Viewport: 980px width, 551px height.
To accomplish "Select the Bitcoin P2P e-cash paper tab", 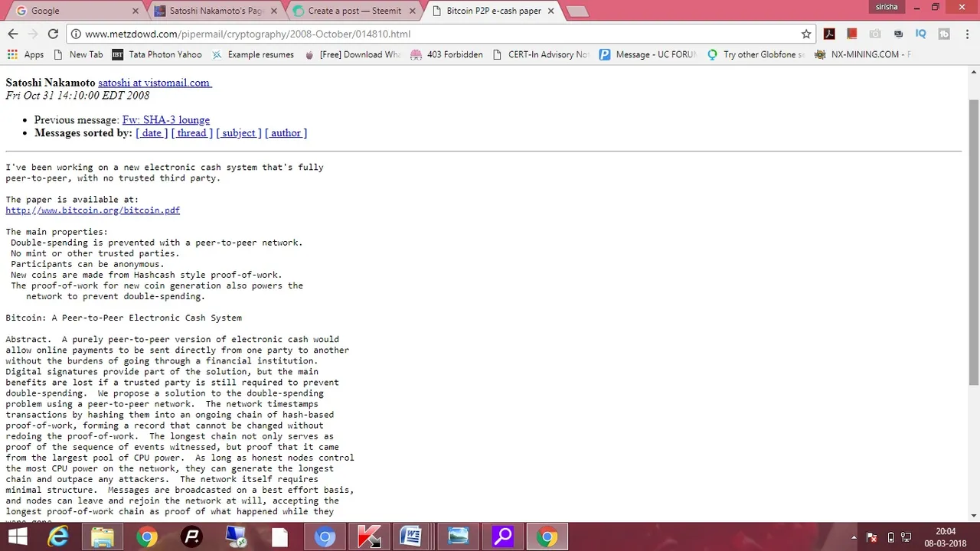I will coord(494,11).
